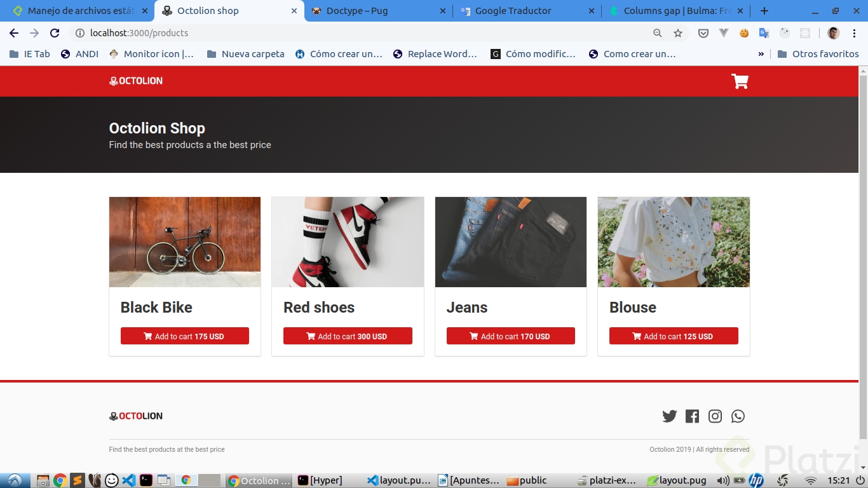
Task: Bookmark the page using the star icon
Action: (677, 33)
